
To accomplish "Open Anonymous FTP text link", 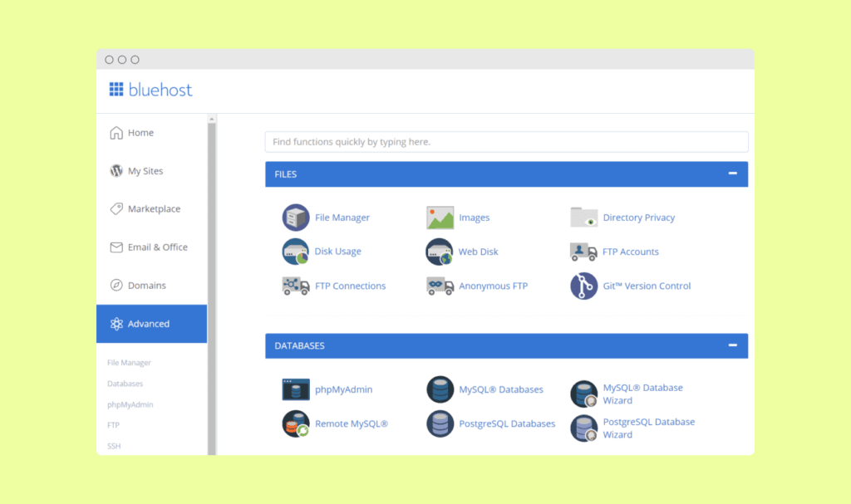I will tap(494, 286).
